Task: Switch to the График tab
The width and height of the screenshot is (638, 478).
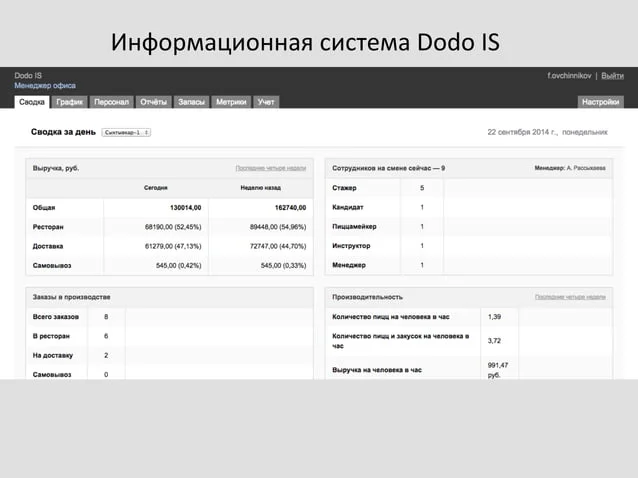Action: [x=70, y=102]
